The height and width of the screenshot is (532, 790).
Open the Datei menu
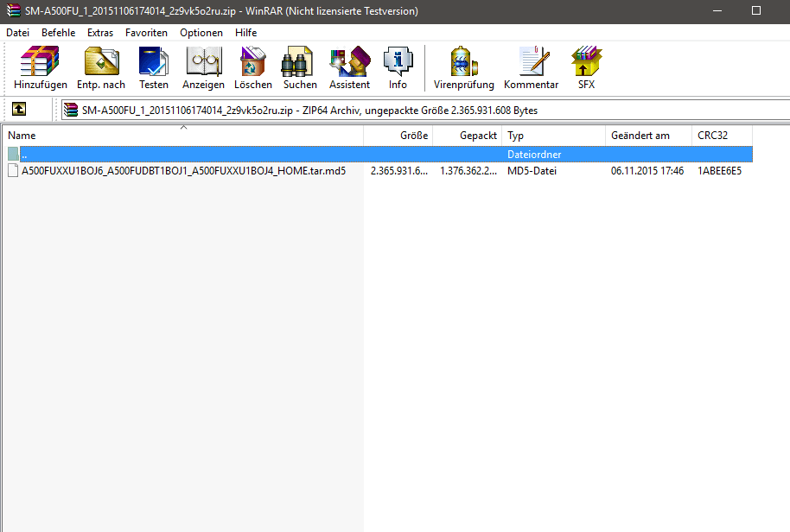(x=17, y=33)
